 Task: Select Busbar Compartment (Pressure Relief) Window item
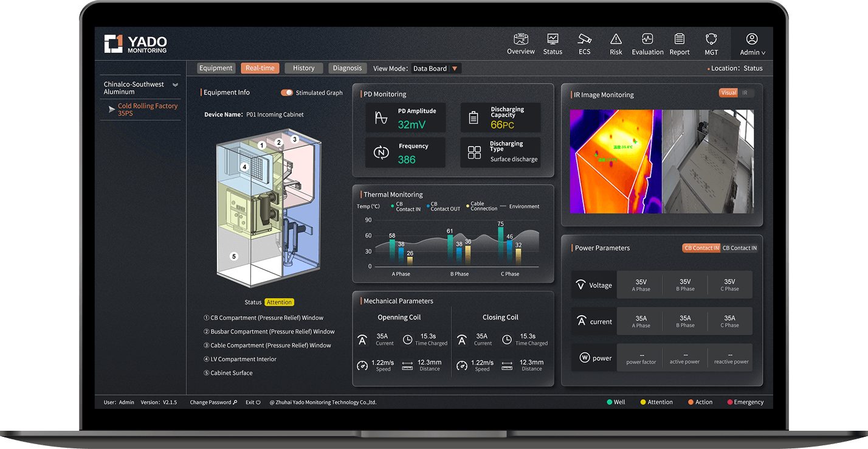[x=269, y=332]
